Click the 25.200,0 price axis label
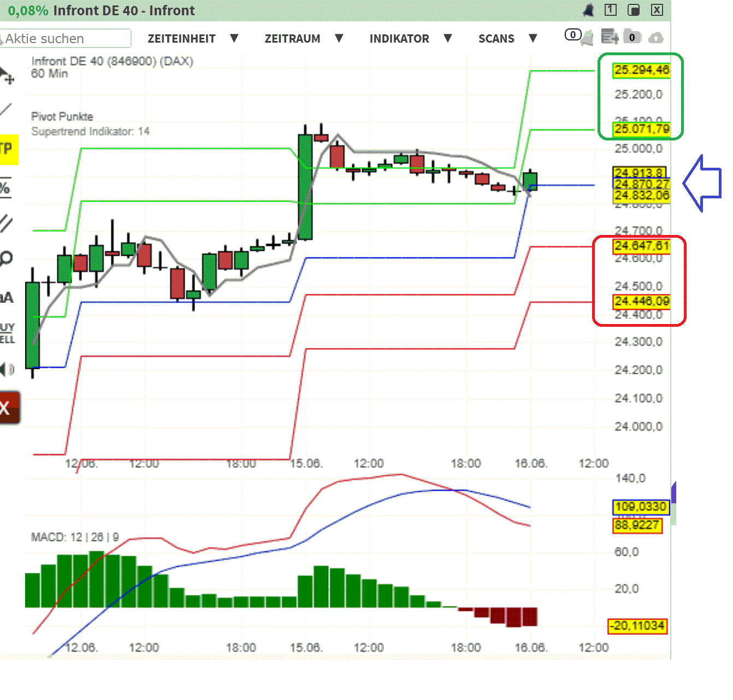This screenshot has height=700, width=733. pyautogui.click(x=639, y=95)
